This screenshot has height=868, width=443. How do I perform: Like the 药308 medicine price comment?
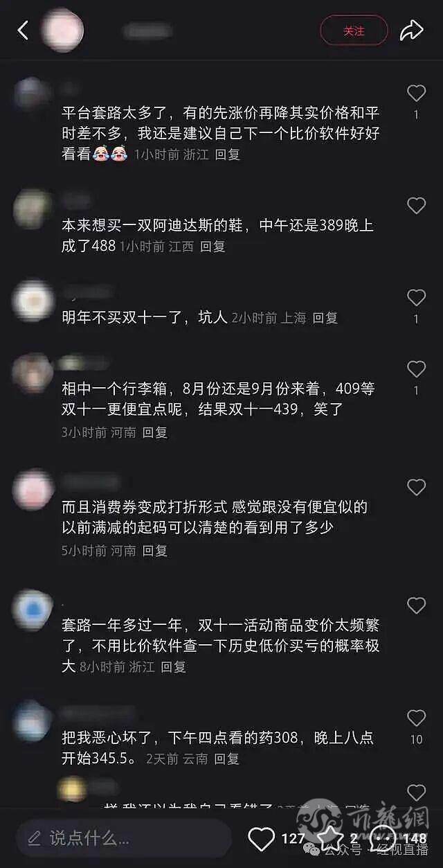point(416,718)
